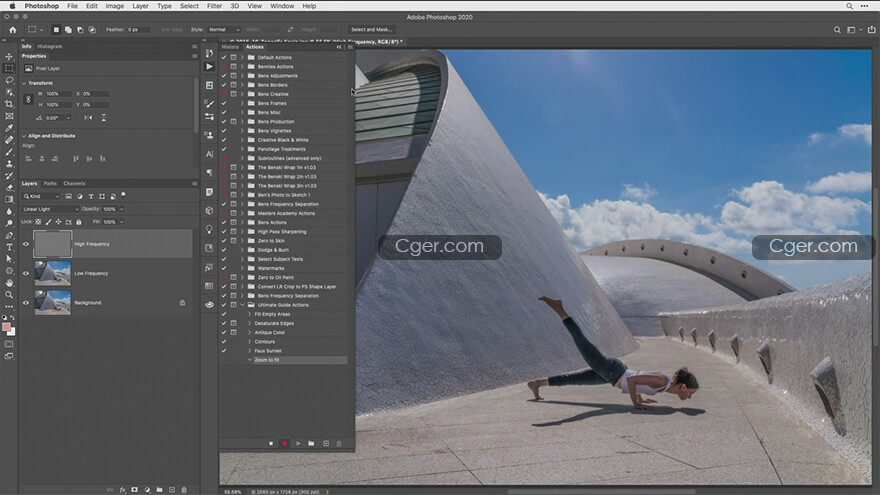Open the blend mode Linear Light dropdown
The width and height of the screenshot is (880, 495).
pyautogui.click(x=50, y=209)
